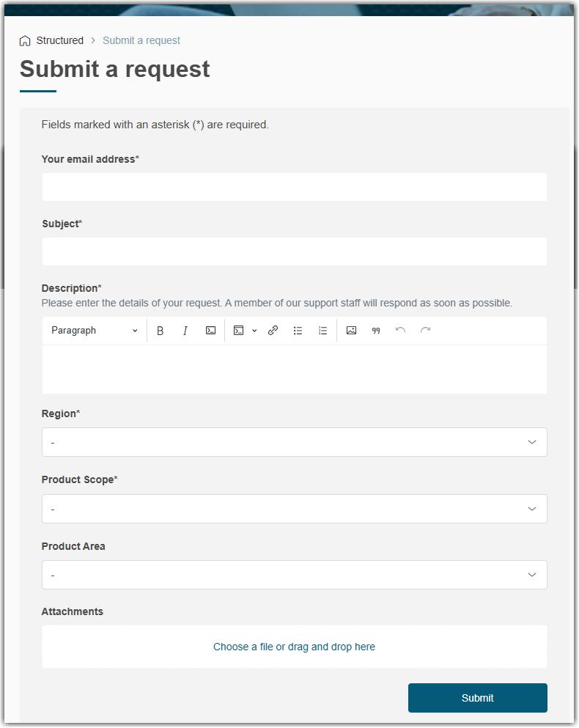The width and height of the screenshot is (579, 728).
Task: Insert an image into description
Action: point(351,331)
